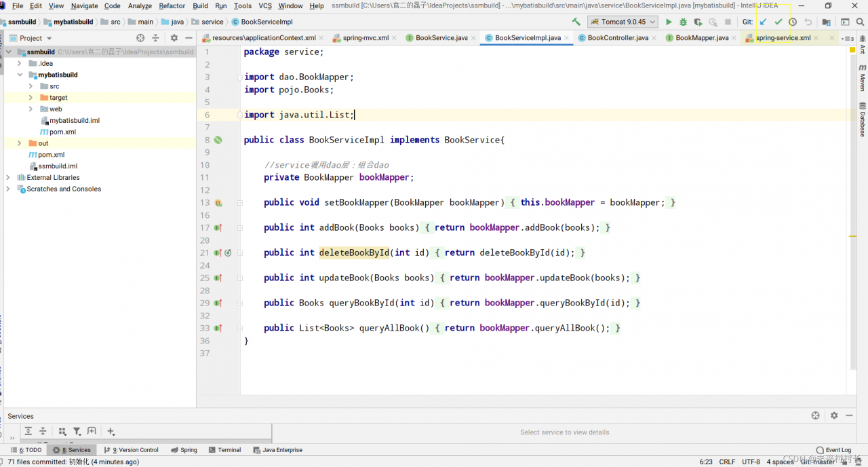Click the Filter funnel icon in Services
The height and width of the screenshot is (467, 868).
(x=77, y=431)
